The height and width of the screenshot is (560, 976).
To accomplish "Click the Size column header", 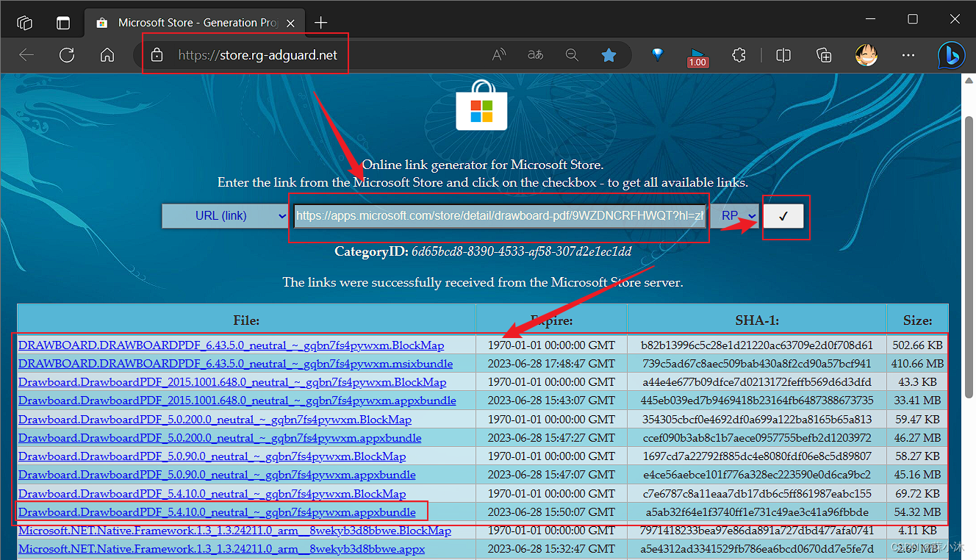I will point(917,320).
